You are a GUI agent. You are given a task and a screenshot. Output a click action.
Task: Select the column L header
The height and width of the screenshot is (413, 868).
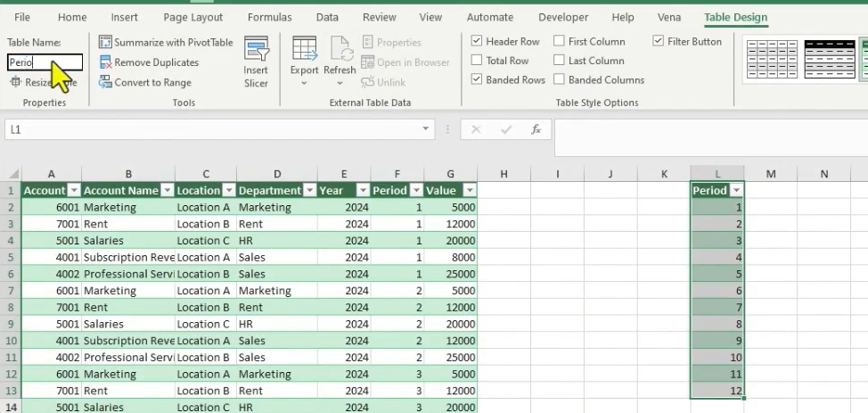pos(717,174)
